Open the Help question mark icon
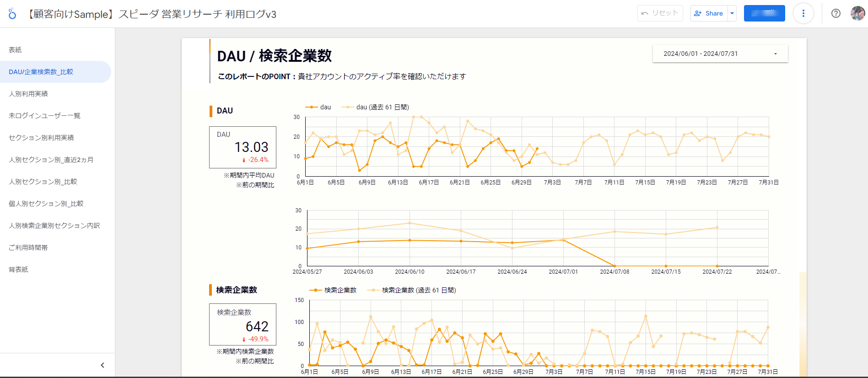Image resolution: width=868 pixels, height=378 pixels. pos(836,13)
